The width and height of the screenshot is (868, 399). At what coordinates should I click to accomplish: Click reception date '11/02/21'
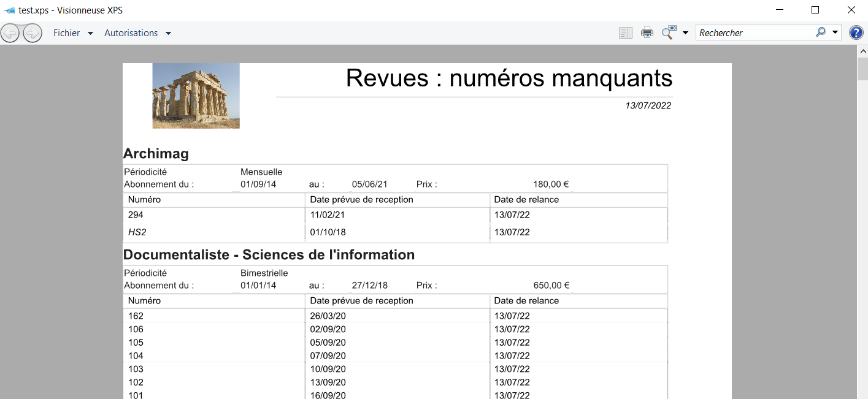click(328, 215)
